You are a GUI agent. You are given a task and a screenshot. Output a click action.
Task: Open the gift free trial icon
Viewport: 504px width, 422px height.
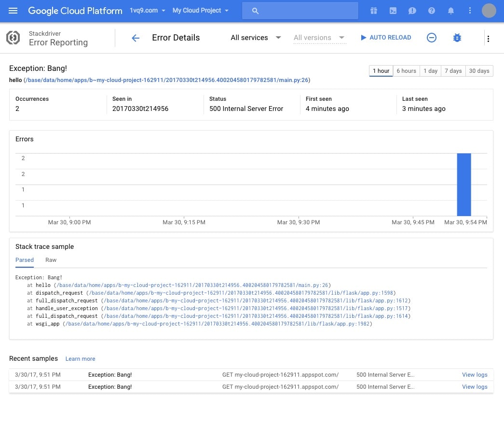point(373,11)
